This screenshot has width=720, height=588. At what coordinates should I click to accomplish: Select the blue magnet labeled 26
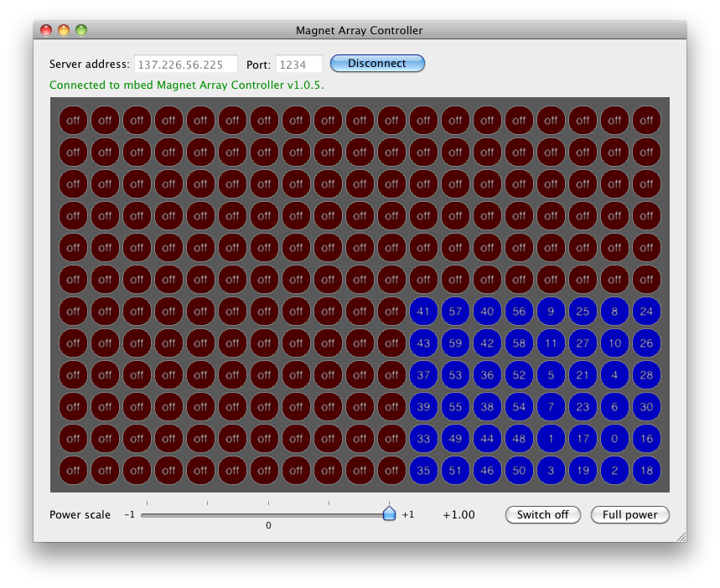pos(646,343)
